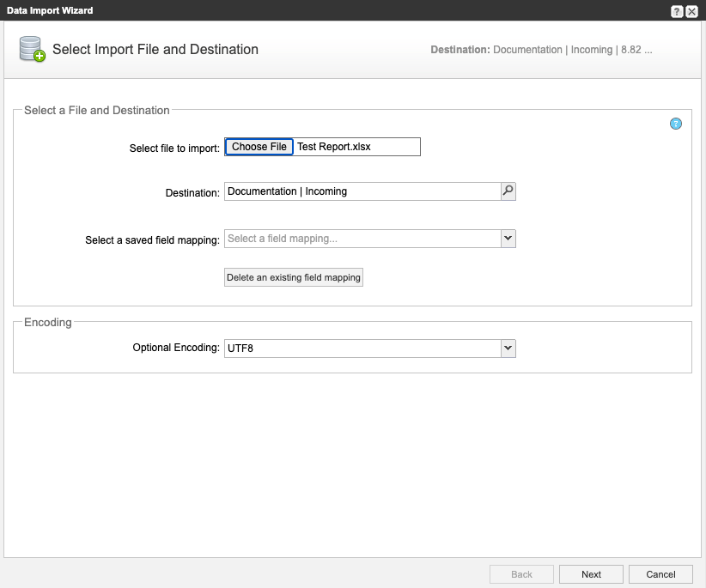Click the 'Optional Encoding:' label
This screenshot has width=706, height=588.
pyautogui.click(x=175, y=348)
